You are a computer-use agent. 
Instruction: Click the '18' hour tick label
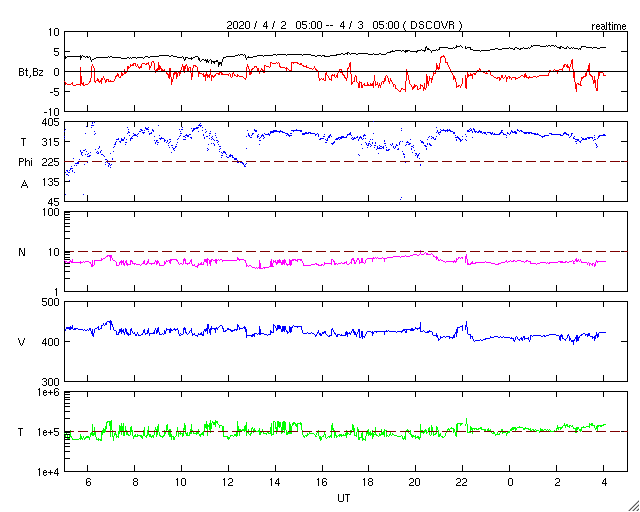point(369,483)
